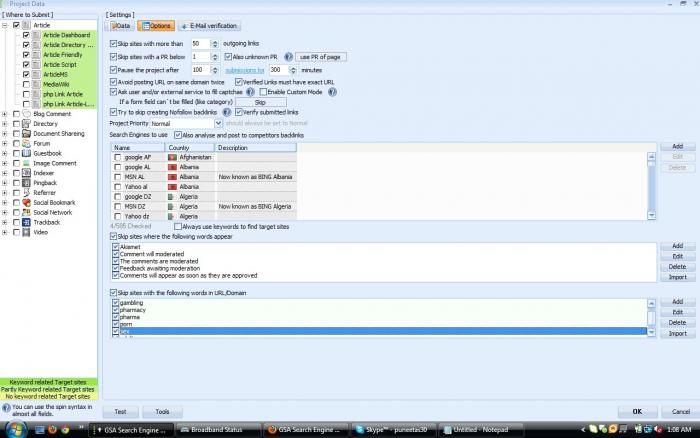Toggle Skip sites with more than outgoing links
This screenshot has width=700, height=438.
point(113,43)
